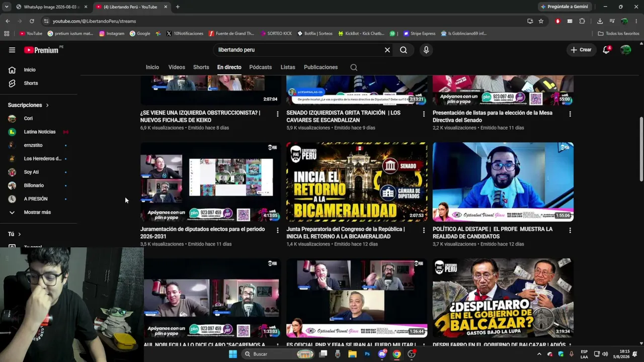Open Chrome downloads
The height and width of the screenshot is (362, 644).
pos(600,21)
